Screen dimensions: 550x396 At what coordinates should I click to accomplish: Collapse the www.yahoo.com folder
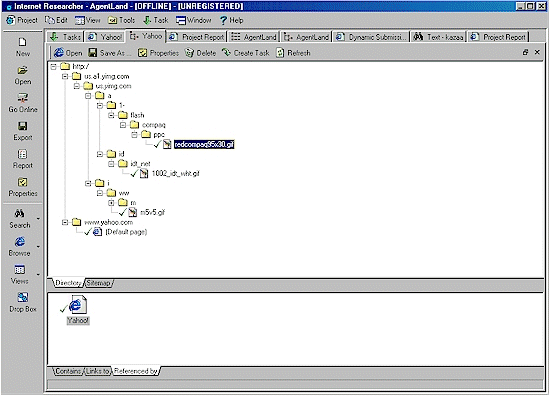65,222
